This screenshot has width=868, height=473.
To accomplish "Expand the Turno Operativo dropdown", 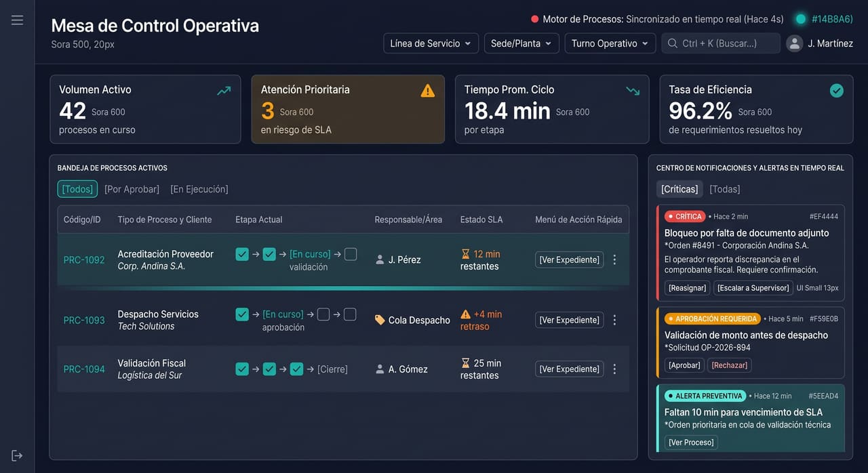I will coord(610,43).
